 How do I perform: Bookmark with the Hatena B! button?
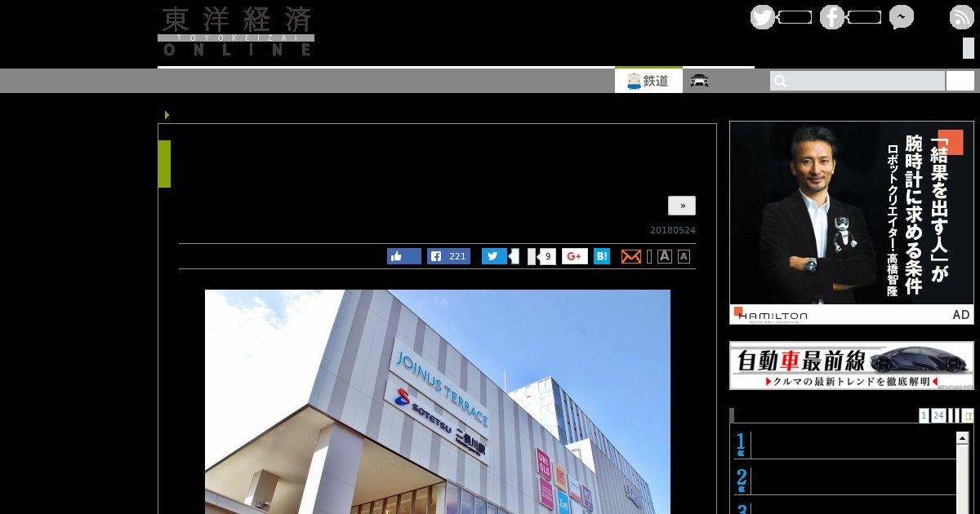pos(602,256)
